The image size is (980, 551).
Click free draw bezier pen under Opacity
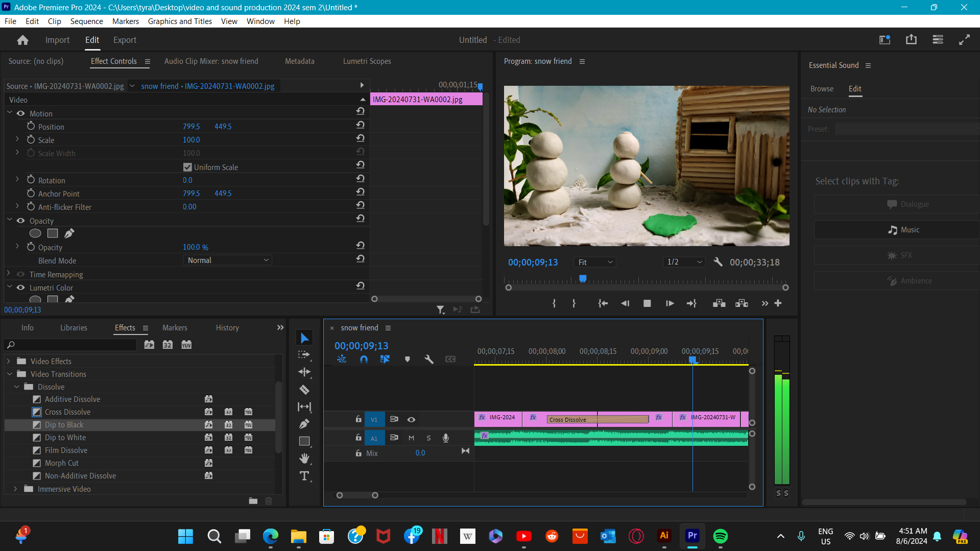69,233
